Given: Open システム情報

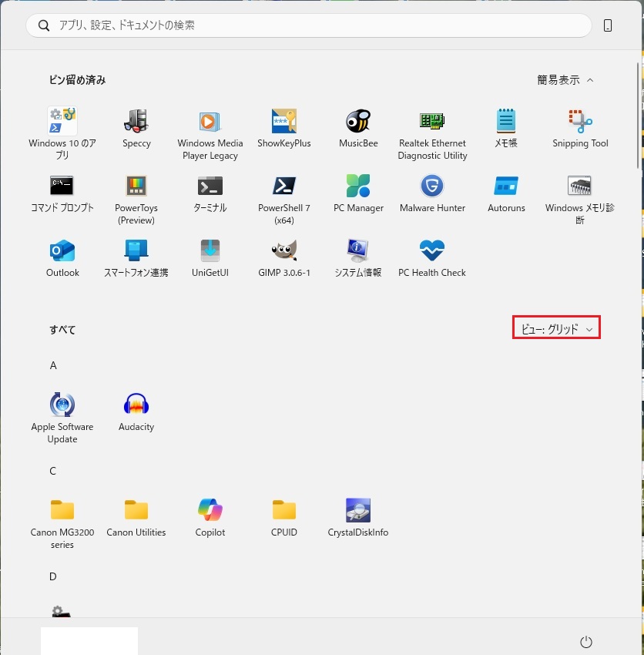Looking at the screenshot, I should [x=358, y=257].
